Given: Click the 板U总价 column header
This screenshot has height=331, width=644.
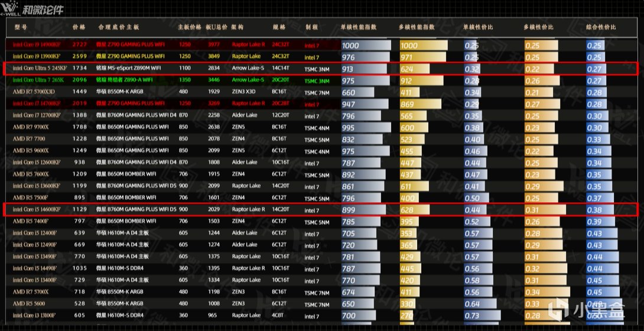Looking at the screenshot, I should (216, 27).
